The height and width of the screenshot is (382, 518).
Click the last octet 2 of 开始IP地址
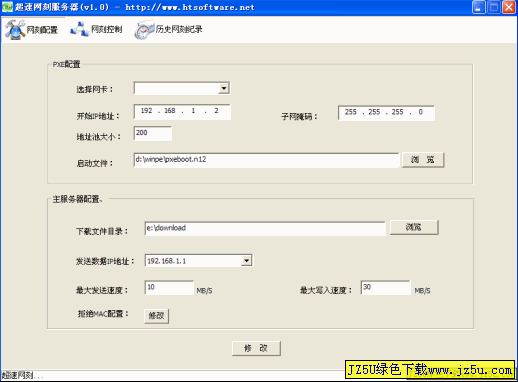[x=216, y=111]
